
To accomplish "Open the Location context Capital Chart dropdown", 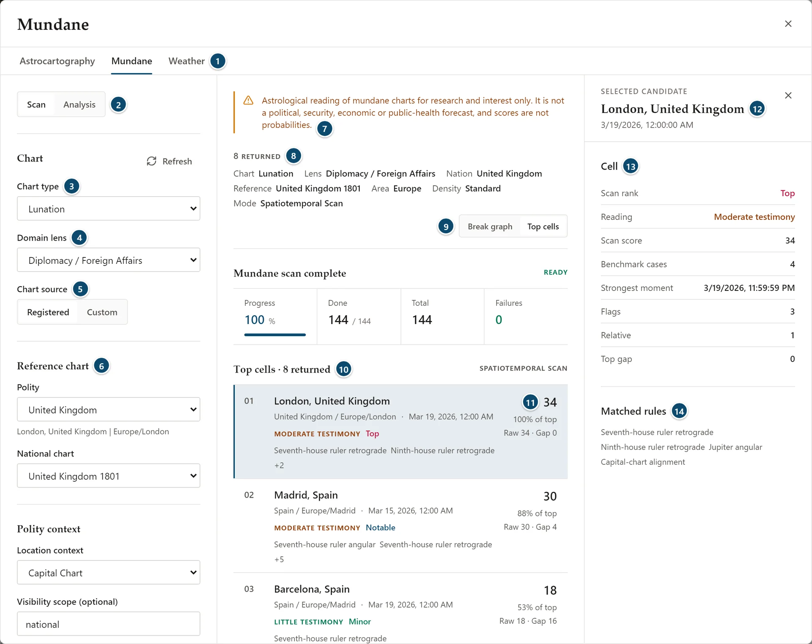I will pos(108,573).
